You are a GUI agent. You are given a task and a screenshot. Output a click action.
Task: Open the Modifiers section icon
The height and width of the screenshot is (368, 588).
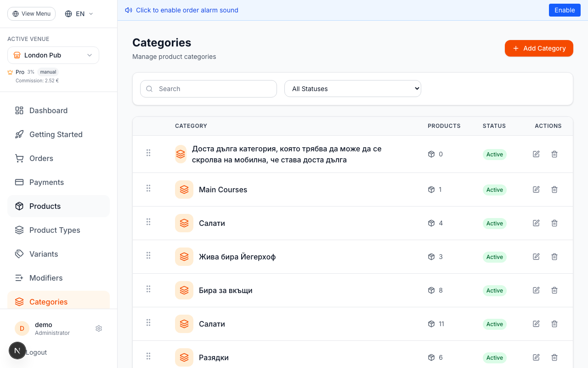[x=19, y=278]
